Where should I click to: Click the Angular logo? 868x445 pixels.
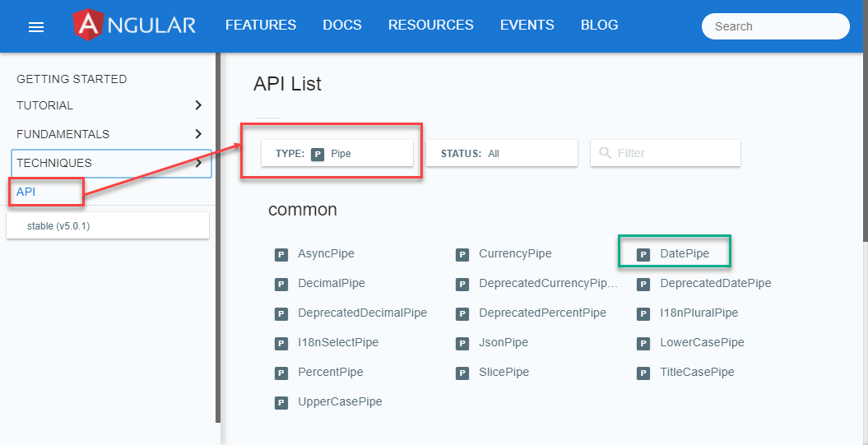pos(135,25)
